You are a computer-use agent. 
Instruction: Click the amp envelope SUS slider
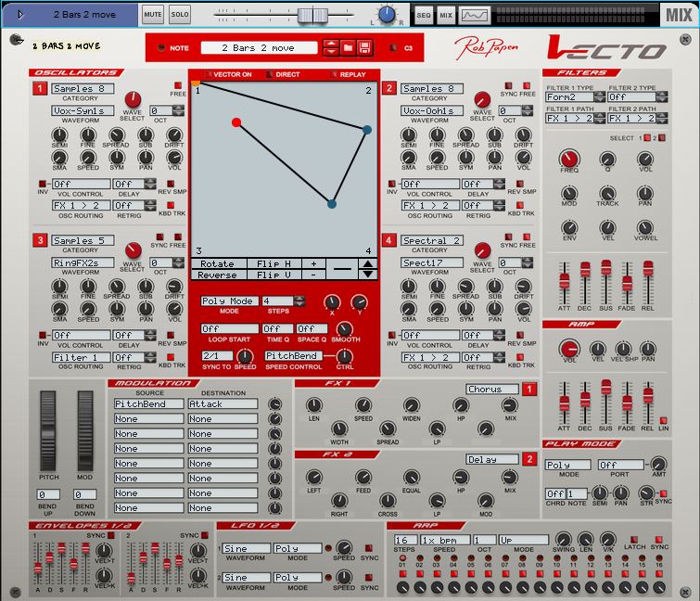[605, 387]
